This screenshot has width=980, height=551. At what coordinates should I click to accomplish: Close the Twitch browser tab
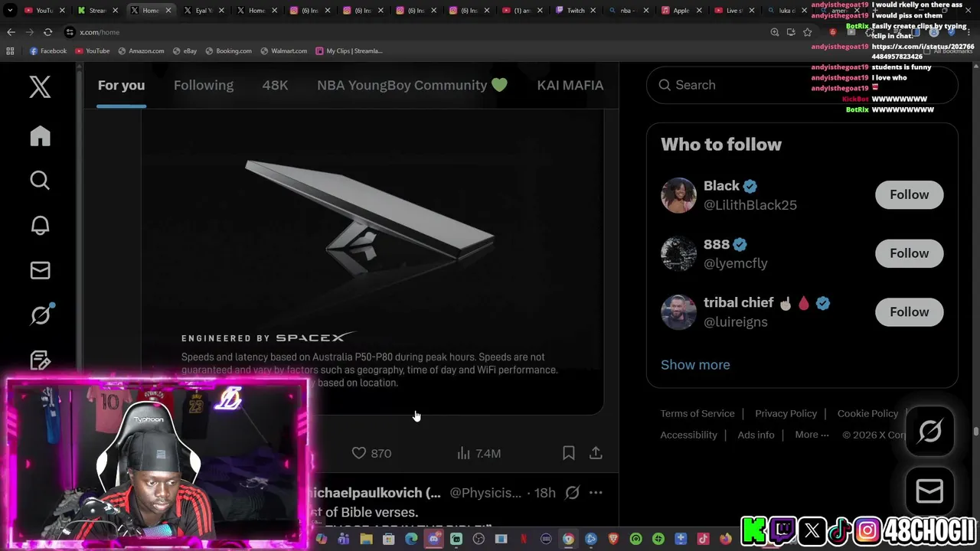pyautogui.click(x=593, y=11)
